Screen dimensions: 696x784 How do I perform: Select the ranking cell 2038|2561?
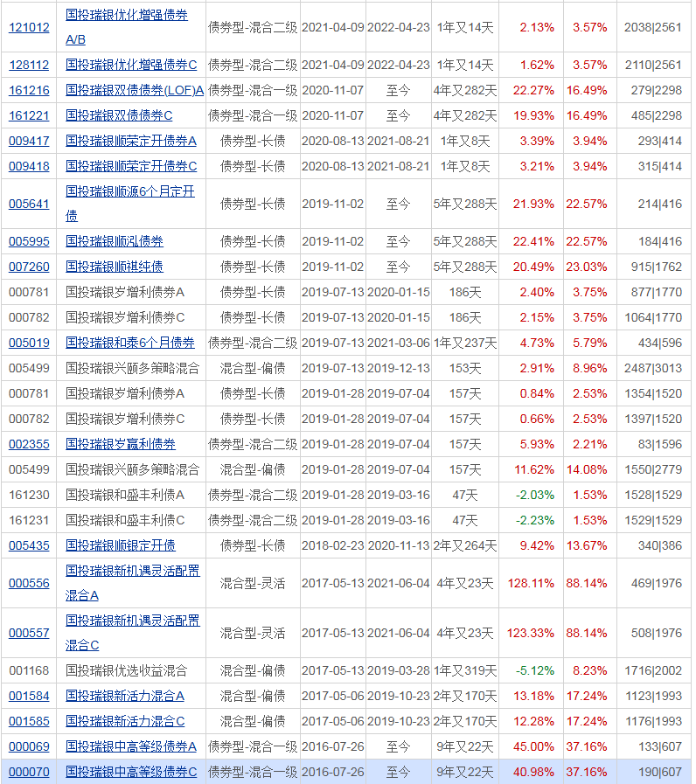(653, 27)
